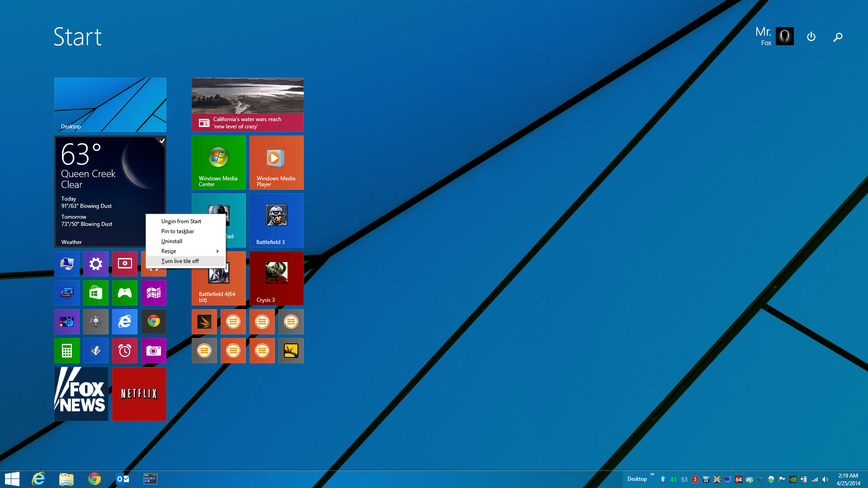Open Outlook from the taskbar
The height and width of the screenshot is (488, 868).
(x=123, y=479)
